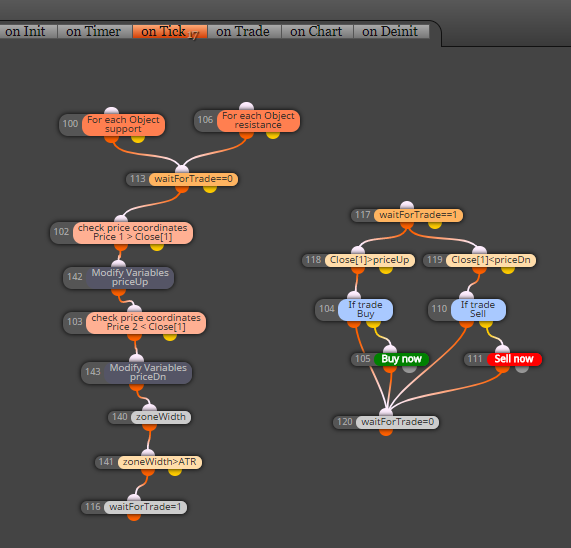571x548 pixels.
Task: Go to the on Deinit tab
Action: coord(390,32)
